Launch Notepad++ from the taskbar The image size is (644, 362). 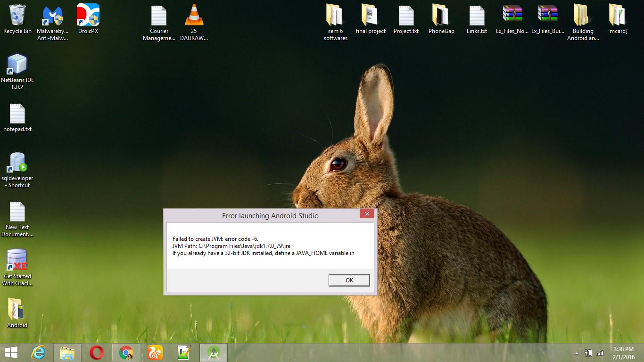(x=184, y=353)
